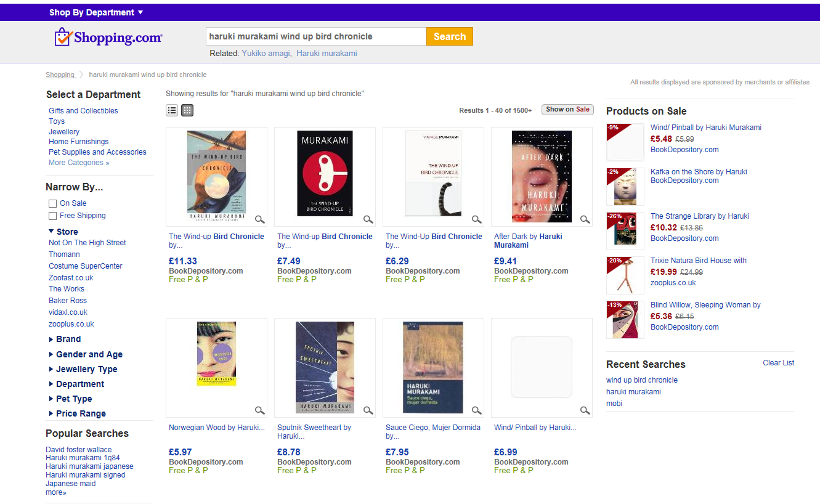Select Gifts and Collectibles department

pyautogui.click(x=83, y=111)
